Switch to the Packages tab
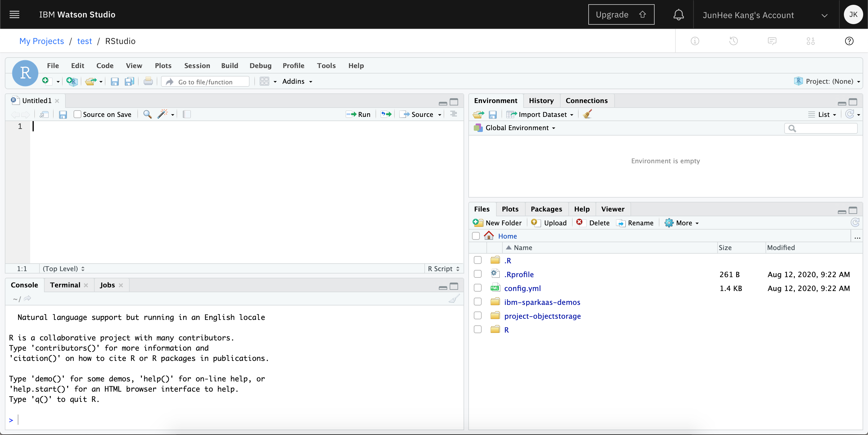The height and width of the screenshot is (435, 868). pyautogui.click(x=546, y=209)
